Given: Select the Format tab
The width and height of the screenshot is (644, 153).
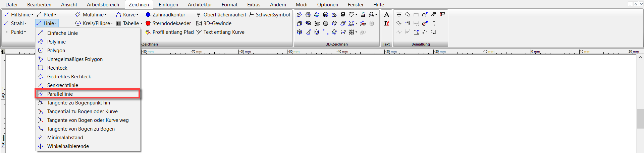Looking at the screenshot, I should (x=229, y=4).
